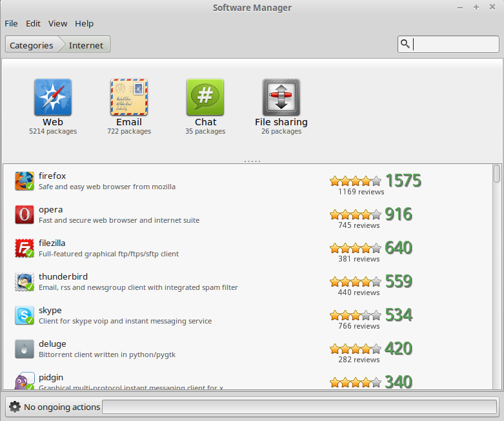Image resolution: width=504 pixels, height=421 pixels.
Task: Open the Chat category hash bubble icon
Action: [205, 97]
